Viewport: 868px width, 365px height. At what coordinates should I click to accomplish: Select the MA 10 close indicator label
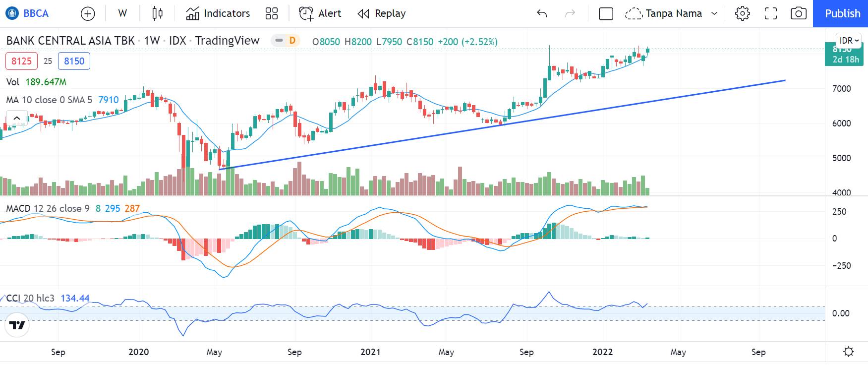pos(49,100)
